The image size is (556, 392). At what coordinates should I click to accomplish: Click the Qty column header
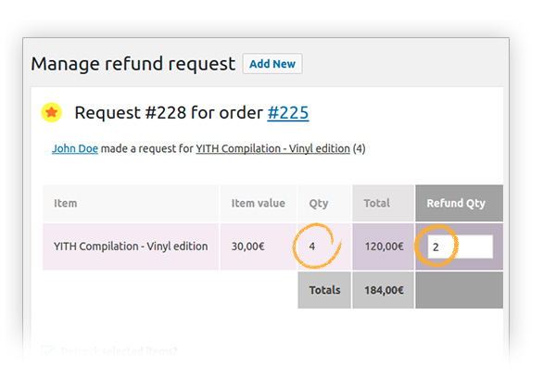[319, 203]
